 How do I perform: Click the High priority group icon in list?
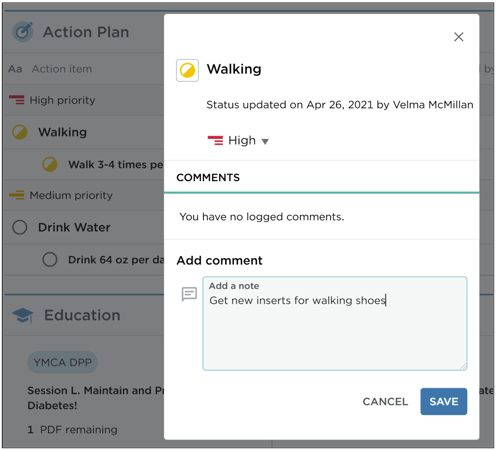click(17, 100)
